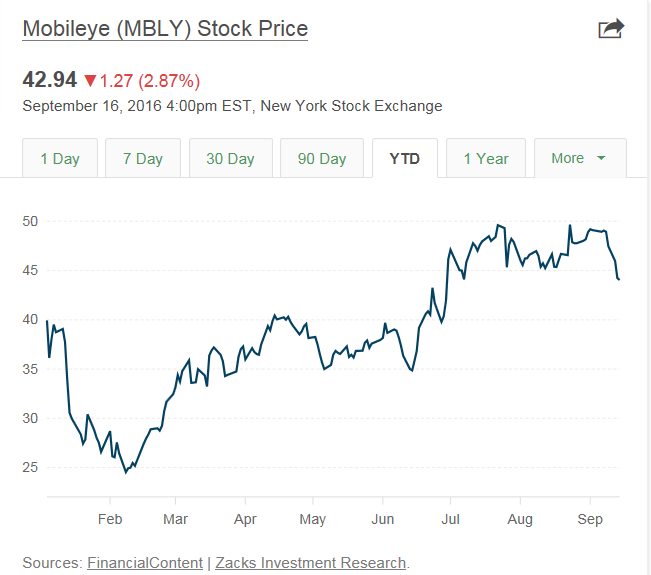
Task: Expand the More dropdown
Action: tap(579, 158)
